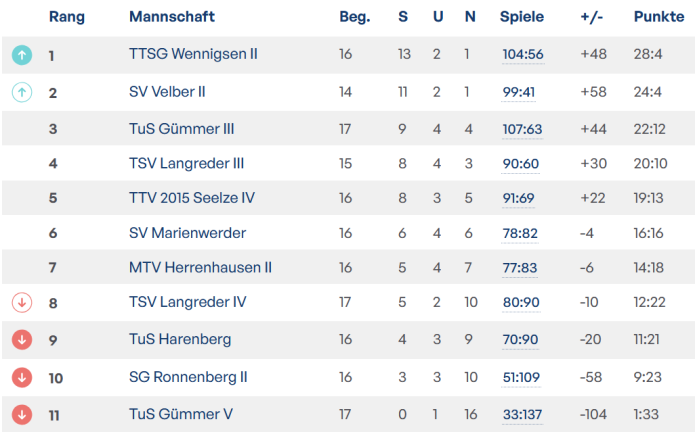Select the Rang column header
Viewport: 695px width, 432px height.
[65, 17]
